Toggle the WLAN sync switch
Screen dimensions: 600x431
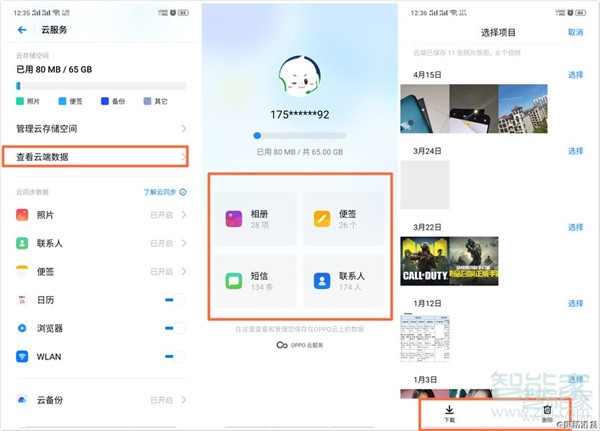point(175,356)
